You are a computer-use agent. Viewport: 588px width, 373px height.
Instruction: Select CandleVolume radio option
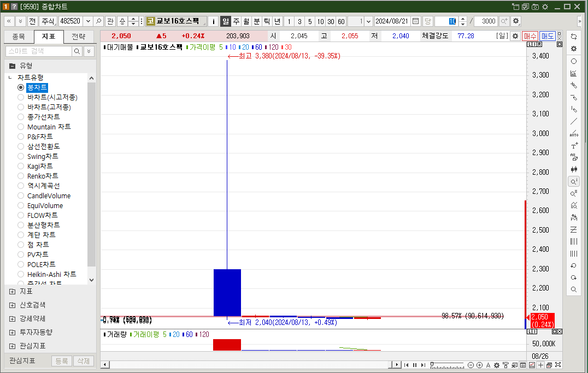click(x=21, y=196)
